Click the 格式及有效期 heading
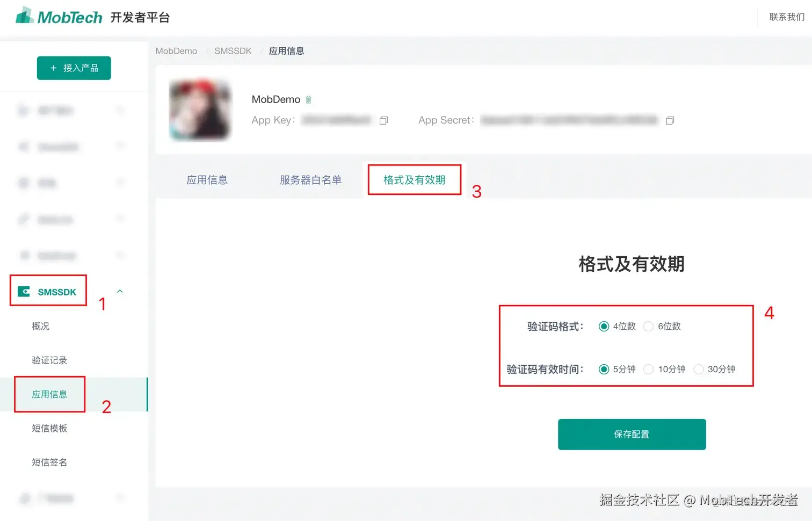The width and height of the screenshot is (812, 521). 632,264
